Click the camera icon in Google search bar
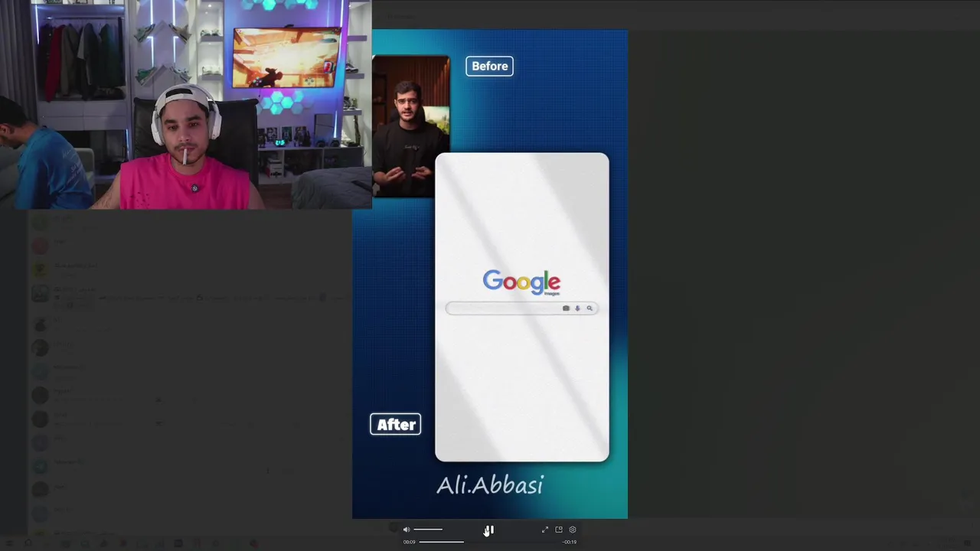 (566, 308)
